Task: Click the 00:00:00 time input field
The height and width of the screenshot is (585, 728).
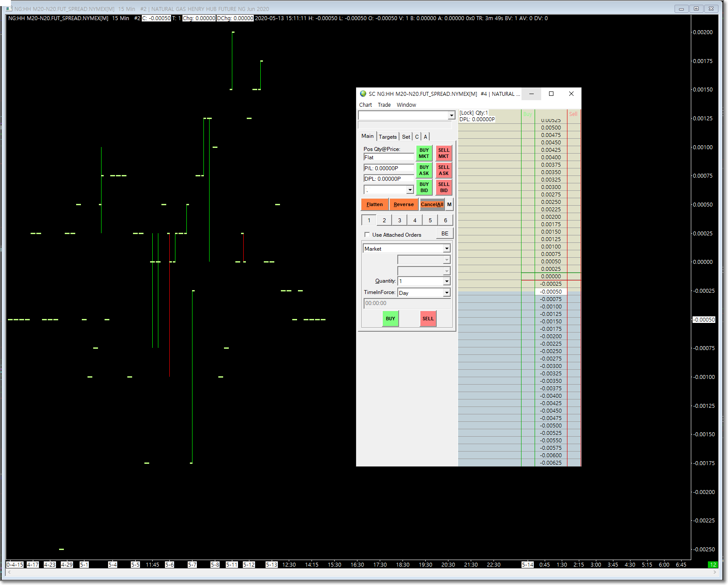Action: point(407,303)
